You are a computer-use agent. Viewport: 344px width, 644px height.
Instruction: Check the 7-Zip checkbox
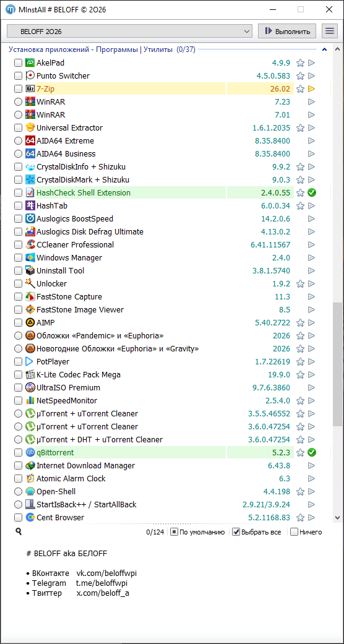tap(18, 88)
